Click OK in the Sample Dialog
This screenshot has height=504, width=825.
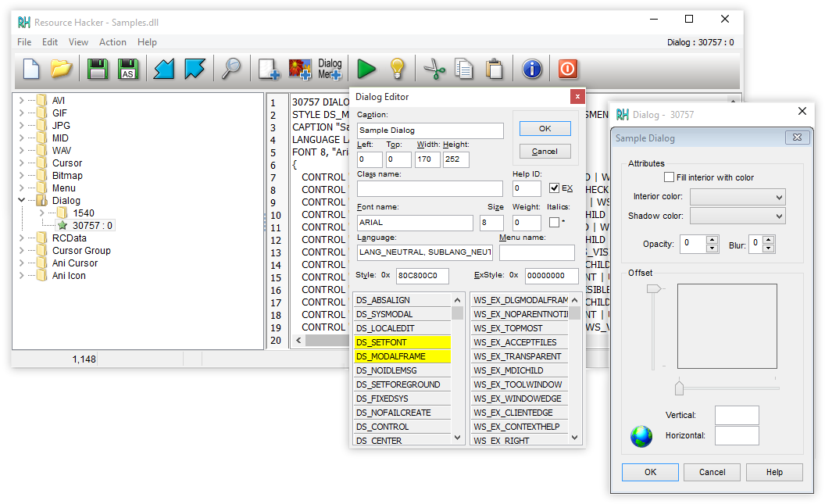650,473
